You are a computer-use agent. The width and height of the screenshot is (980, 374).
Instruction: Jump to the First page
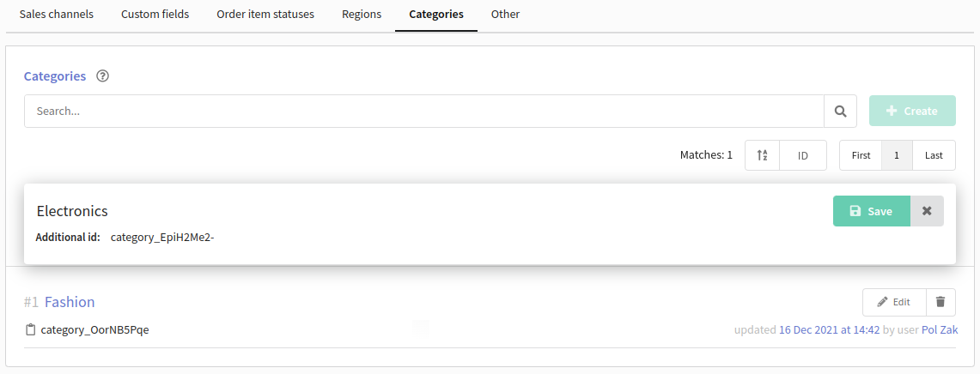coord(861,155)
